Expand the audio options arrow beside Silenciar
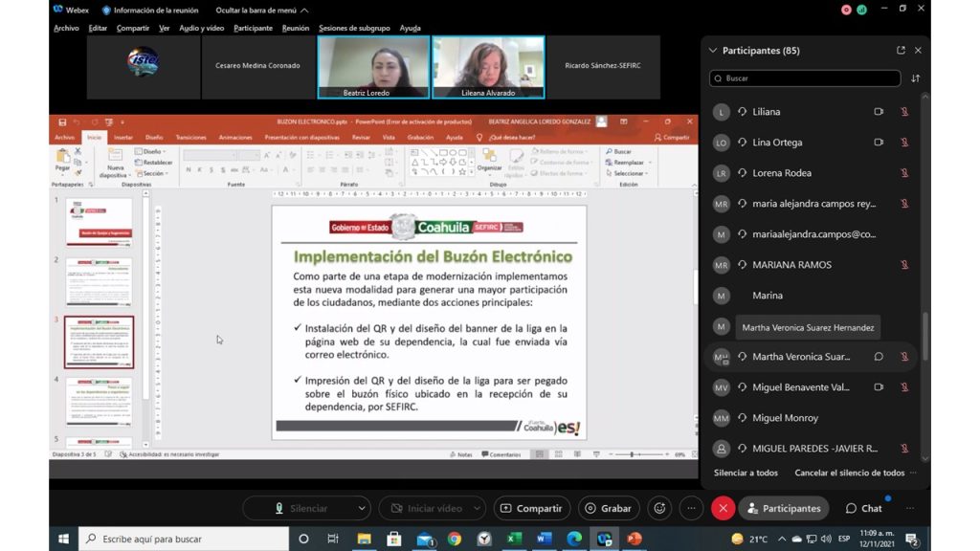The height and width of the screenshot is (551, 980). click(x=362, y=509)
